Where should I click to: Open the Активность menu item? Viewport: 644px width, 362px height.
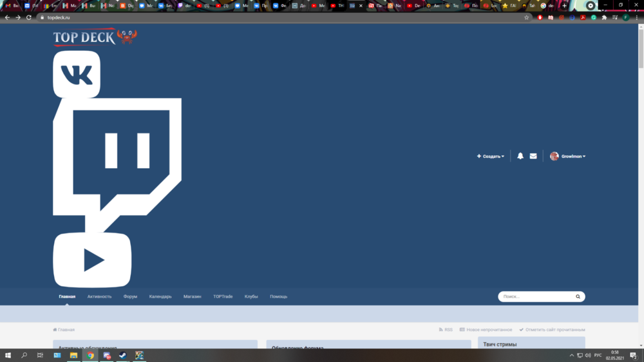[x=99, y=297]
